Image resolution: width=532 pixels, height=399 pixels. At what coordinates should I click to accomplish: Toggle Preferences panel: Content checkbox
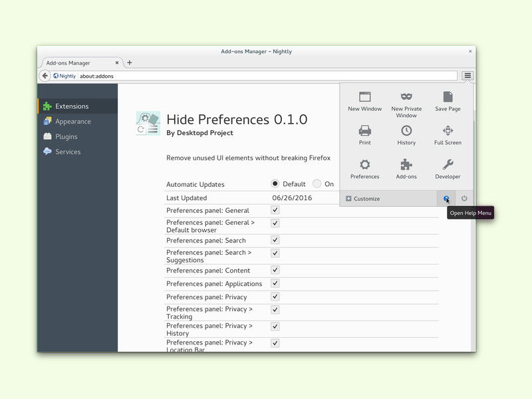coord(275,270)
